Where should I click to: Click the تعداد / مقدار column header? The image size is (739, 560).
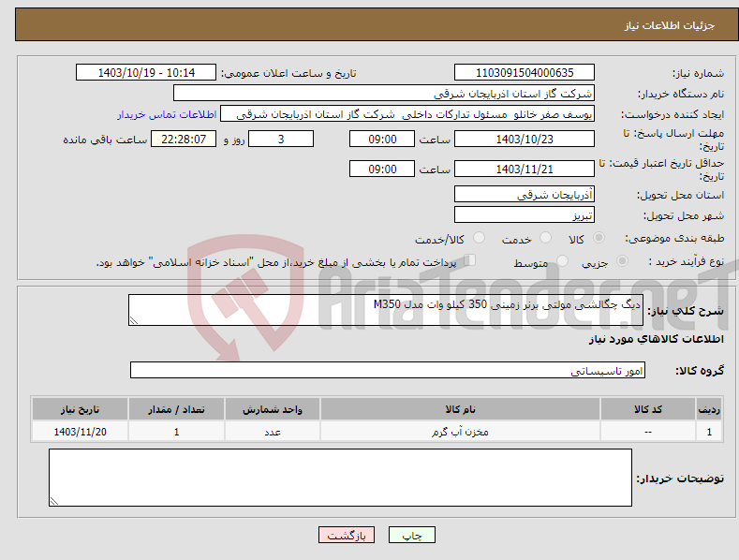pyautogui.click(x=176, y=409)
